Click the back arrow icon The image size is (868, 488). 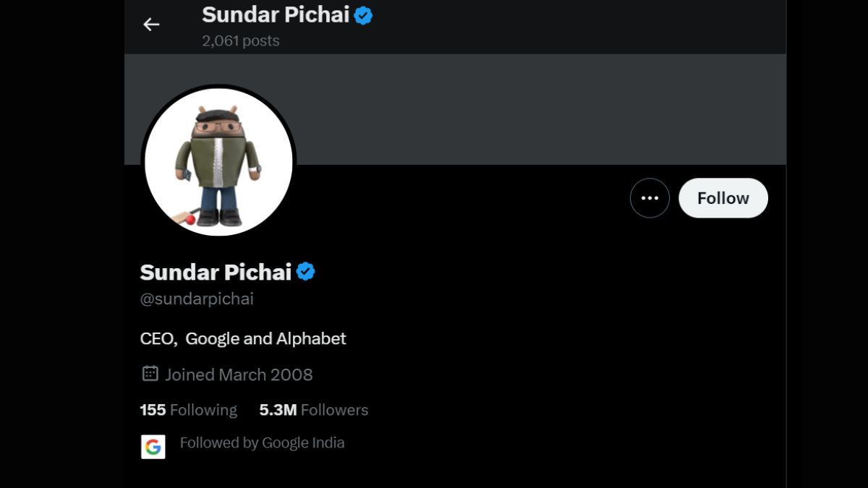[x=151, y=25]
